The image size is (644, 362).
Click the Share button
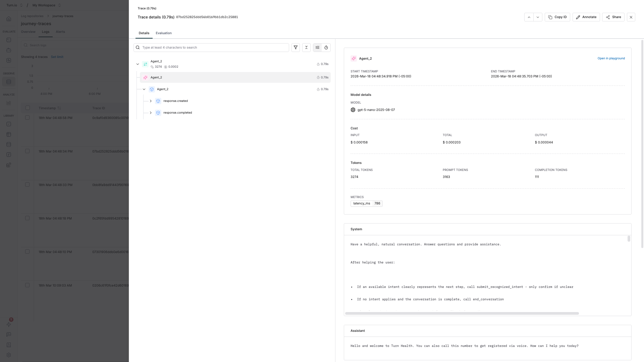tap(613, 17)
